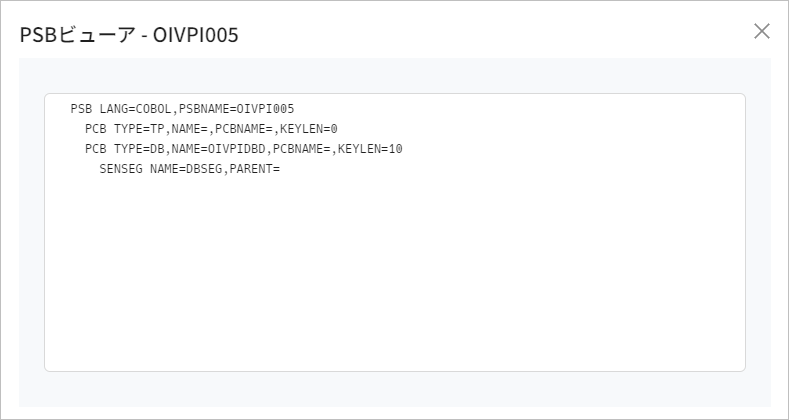
Task: Select the NAME=OIVPIDBD parameter
Action: [218, 149]
